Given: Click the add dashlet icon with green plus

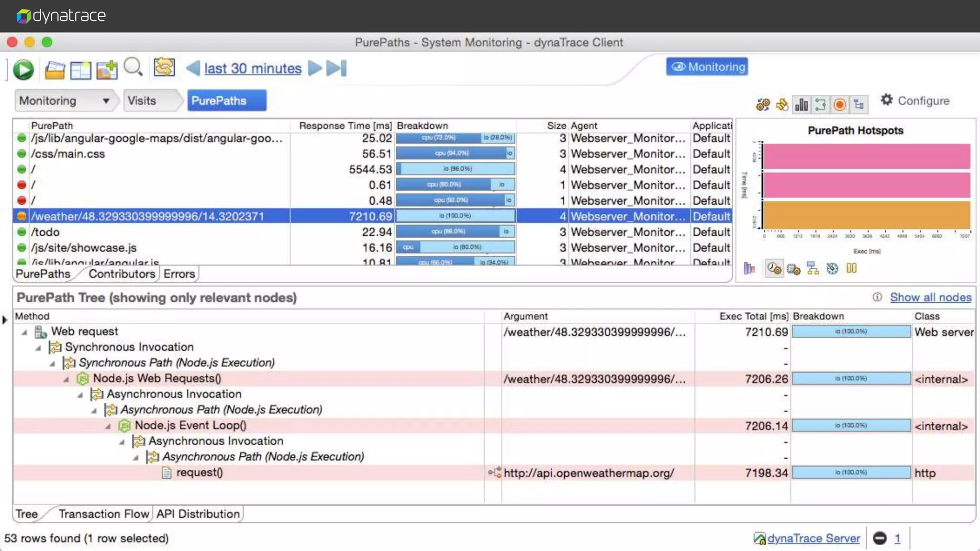Looking at the screenshot, I should click(107, 70).
